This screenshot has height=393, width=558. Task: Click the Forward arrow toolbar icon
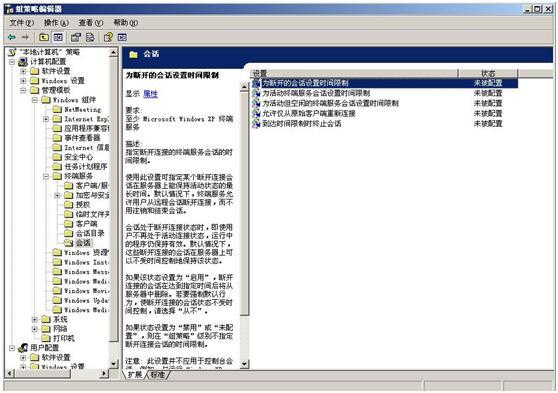25,37
